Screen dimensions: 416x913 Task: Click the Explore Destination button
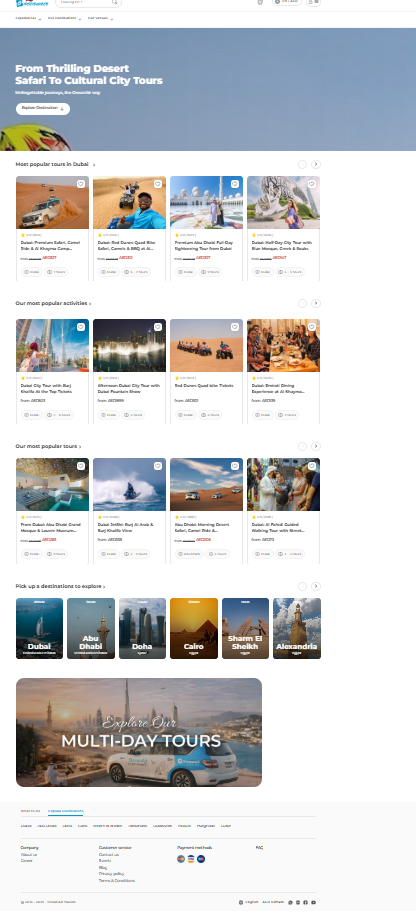click(x=43, y=109)
